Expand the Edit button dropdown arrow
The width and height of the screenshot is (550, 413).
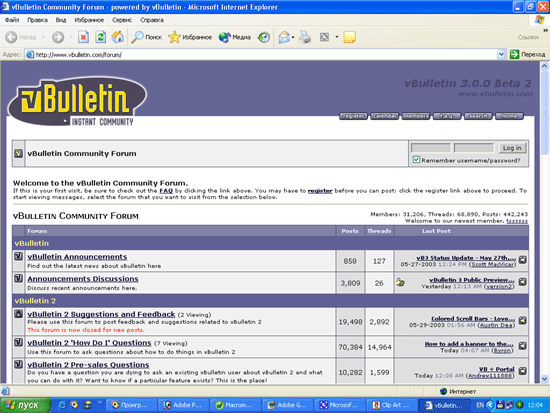point(337,37)
